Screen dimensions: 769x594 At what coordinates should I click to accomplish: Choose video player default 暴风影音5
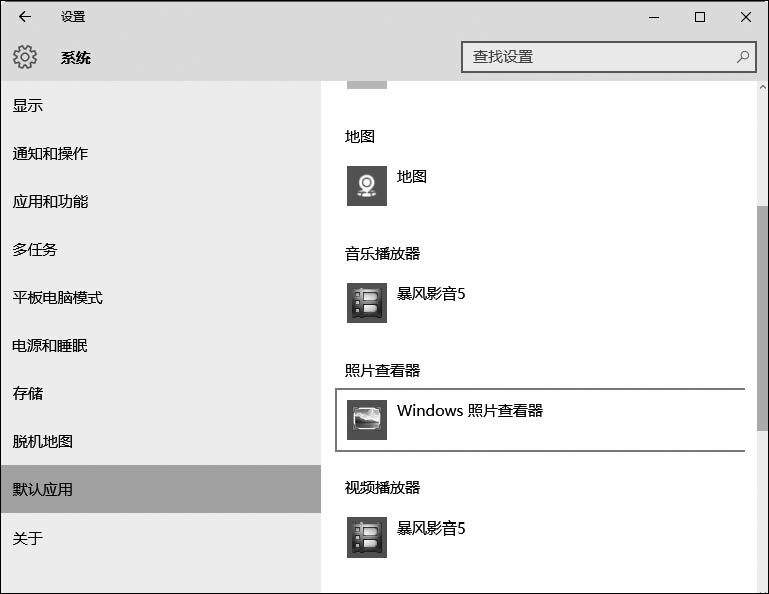coord(540,538)
